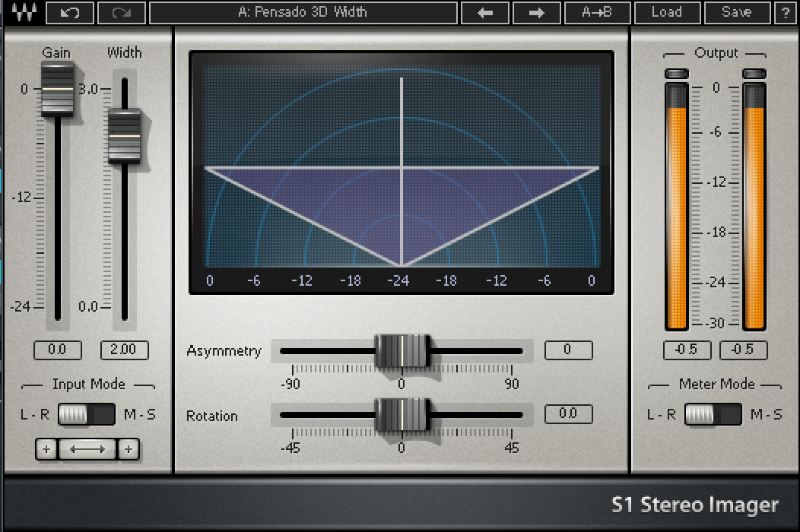This screenshot has height=532, width=800.
Task: Open the Pensado 3D Width preset menu
Action: point(303,12)
